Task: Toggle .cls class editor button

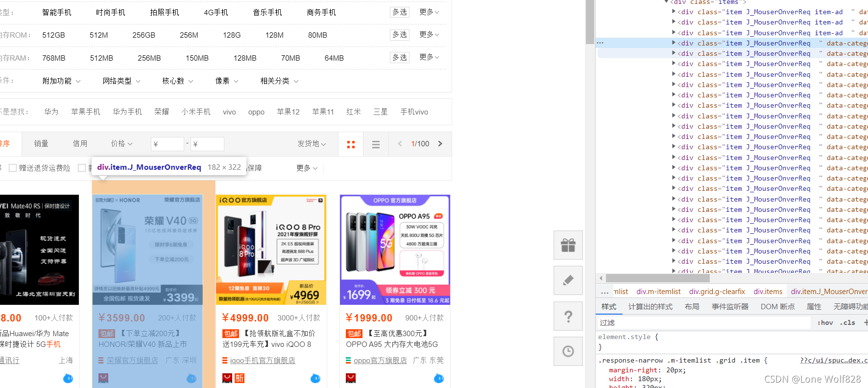Action: (847, 323)
